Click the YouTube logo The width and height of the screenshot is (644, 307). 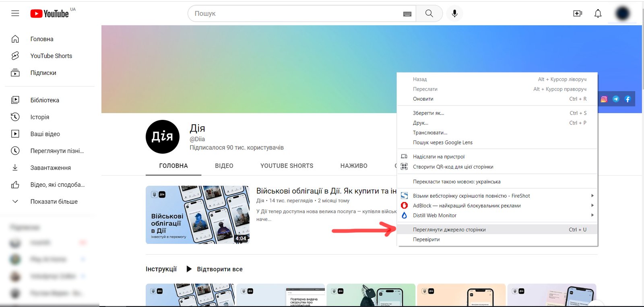click(50, 14)
